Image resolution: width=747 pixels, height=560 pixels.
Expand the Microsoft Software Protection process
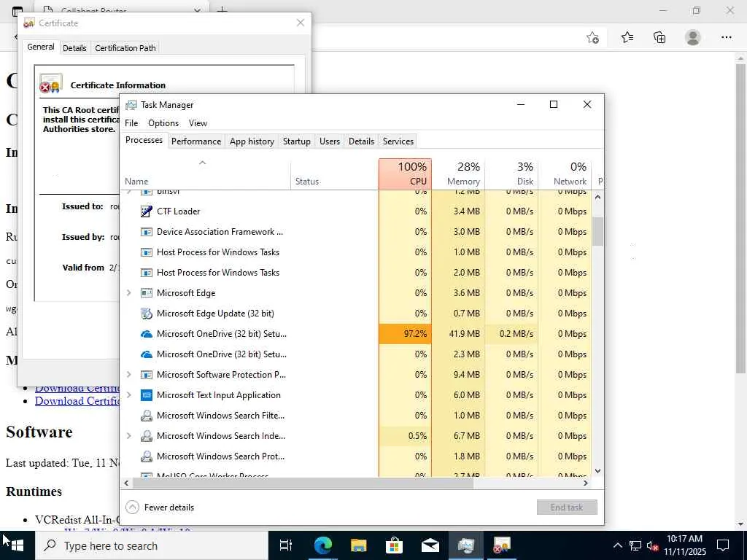[128, 375]
